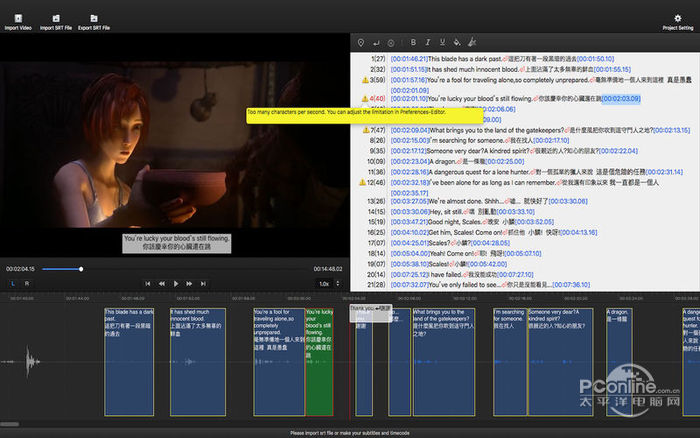The height and width of the screenshot is (438, 700).
Task: Click the location marker icon in editor toolbar
Action: click(360, 42)
